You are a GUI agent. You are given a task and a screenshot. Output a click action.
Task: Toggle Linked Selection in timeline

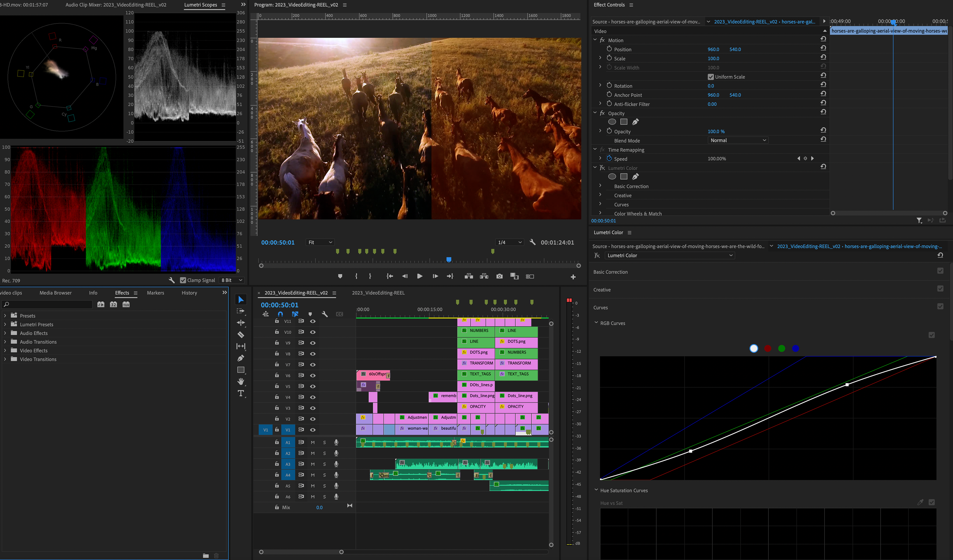click(295, 314)
